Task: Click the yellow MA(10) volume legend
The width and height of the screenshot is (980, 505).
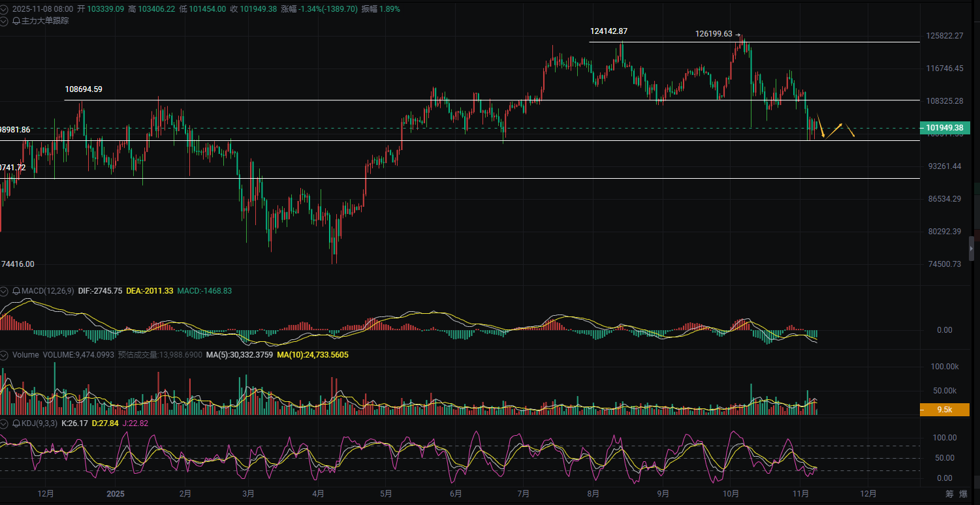Action: 312,355
